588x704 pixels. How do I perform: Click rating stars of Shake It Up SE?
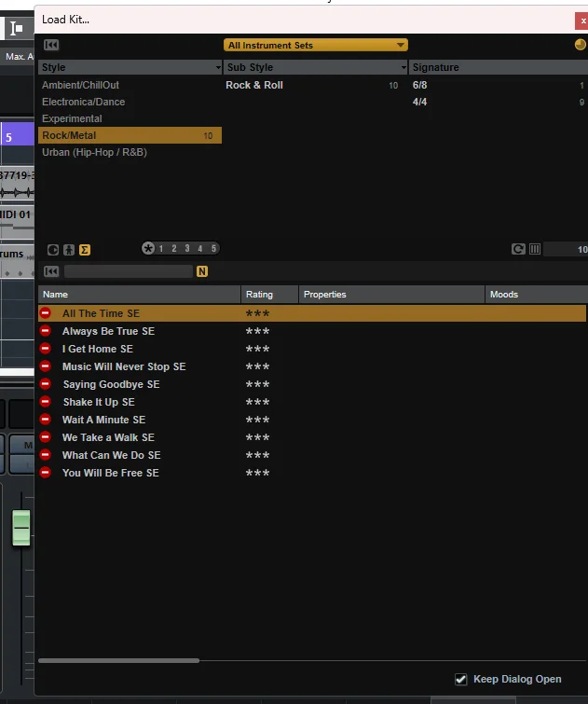(257, 402)
